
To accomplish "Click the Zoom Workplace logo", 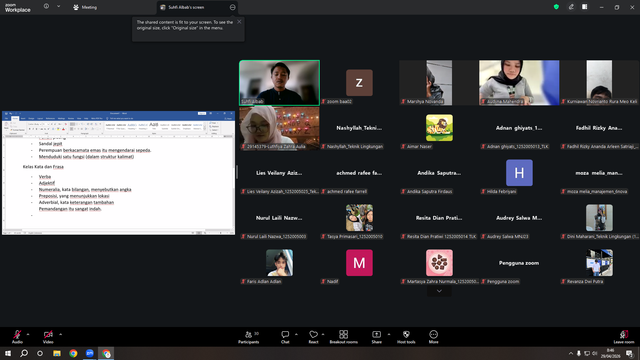I will [x=18, y=7].
